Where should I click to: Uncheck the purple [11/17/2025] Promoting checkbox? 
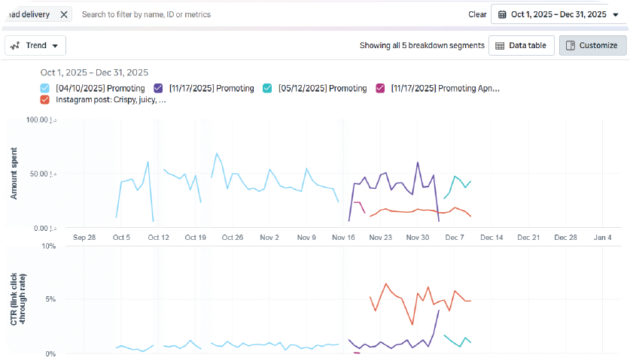coord(158,88)
